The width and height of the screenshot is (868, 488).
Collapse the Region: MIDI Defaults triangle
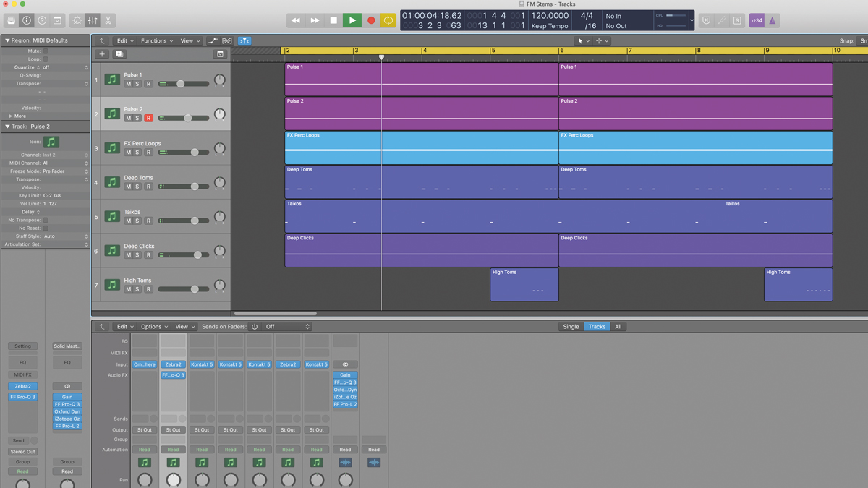pos(7,40)
